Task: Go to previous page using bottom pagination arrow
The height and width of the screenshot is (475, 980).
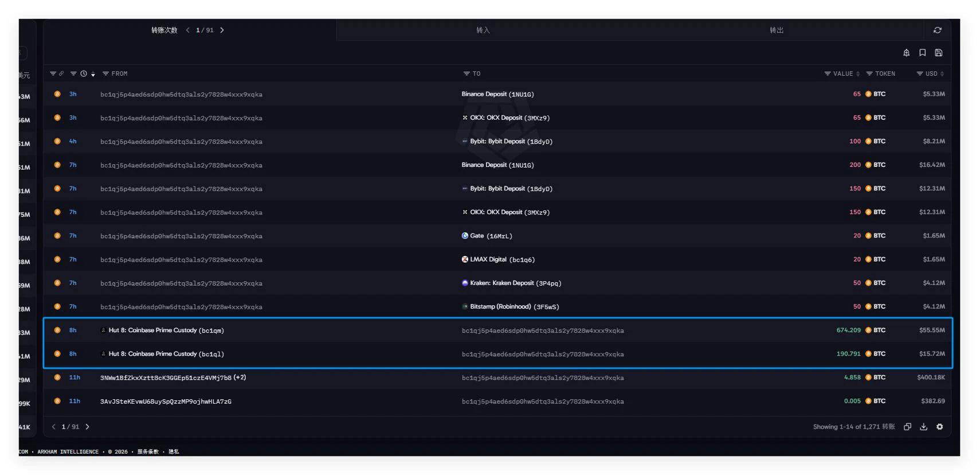Action: [x=54, y=427]
